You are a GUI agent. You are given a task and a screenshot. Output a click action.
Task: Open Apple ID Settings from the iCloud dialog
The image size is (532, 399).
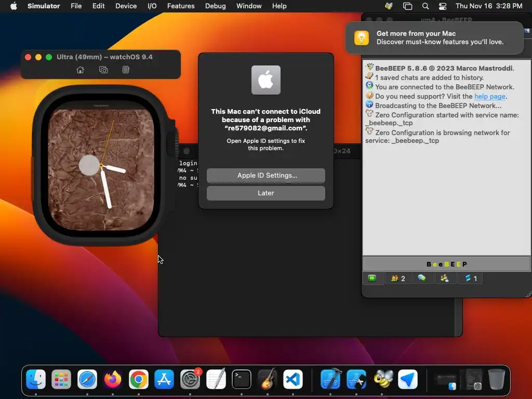(x=265, y=176)
